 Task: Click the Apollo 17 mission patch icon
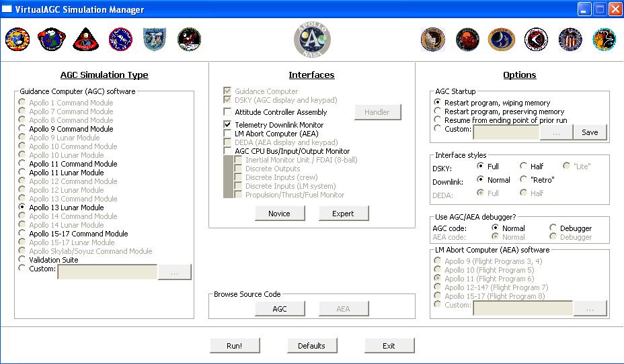604,40
